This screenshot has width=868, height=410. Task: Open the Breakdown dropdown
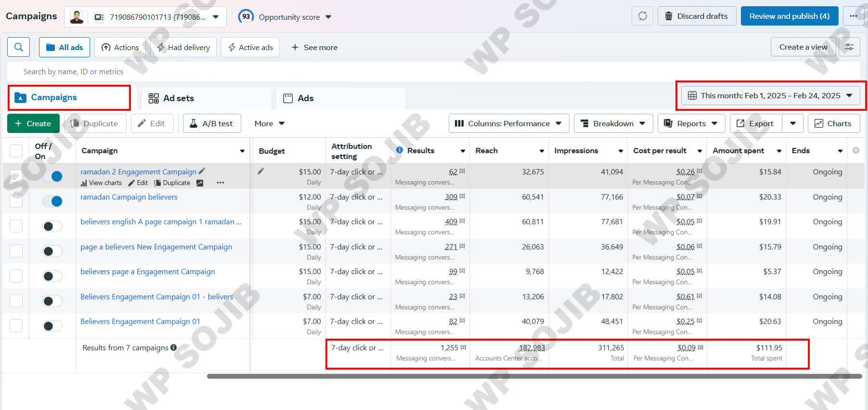[x=613, y=123]
